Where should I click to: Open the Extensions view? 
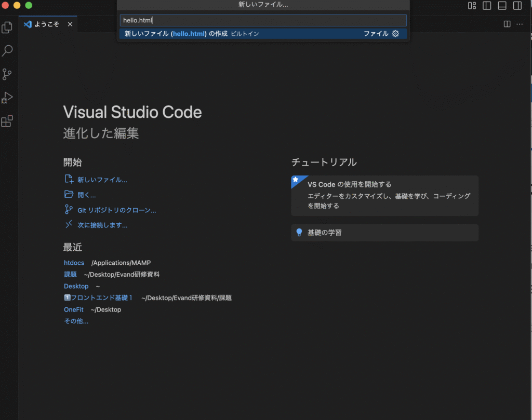click(x=7, y=121)
